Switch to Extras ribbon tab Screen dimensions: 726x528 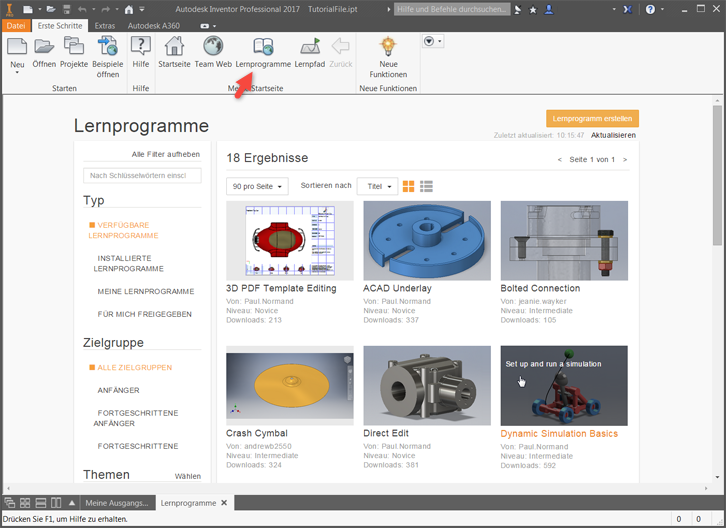pyautogui.click(x=105, y=25)
